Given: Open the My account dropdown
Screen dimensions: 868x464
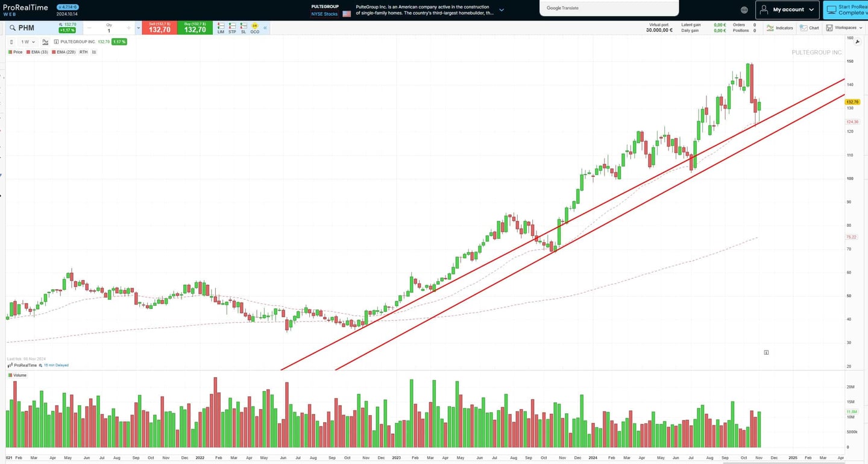Looking at the screenshot, I should (x=788, y=10).
